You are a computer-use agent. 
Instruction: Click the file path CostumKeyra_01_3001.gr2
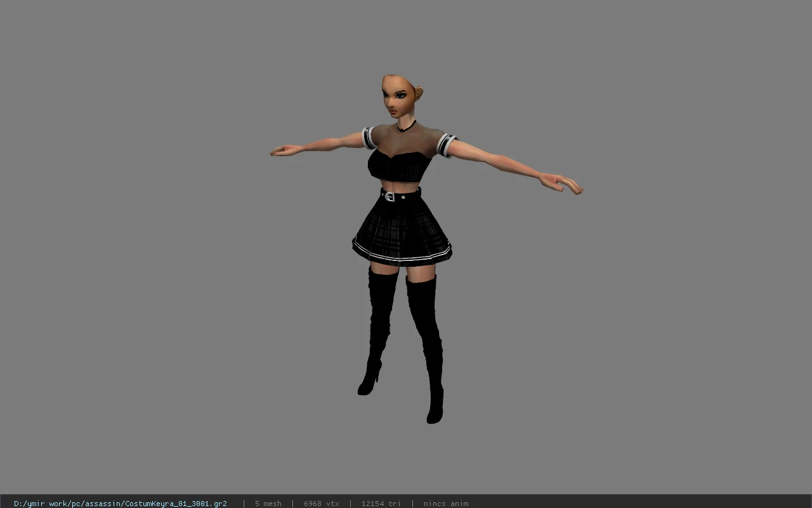tap(121, 504)
